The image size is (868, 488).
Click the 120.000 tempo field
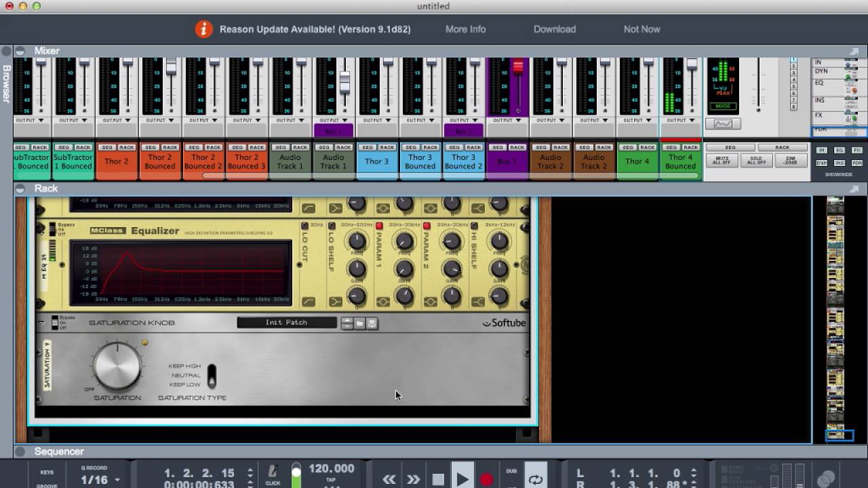coord(331,468)
